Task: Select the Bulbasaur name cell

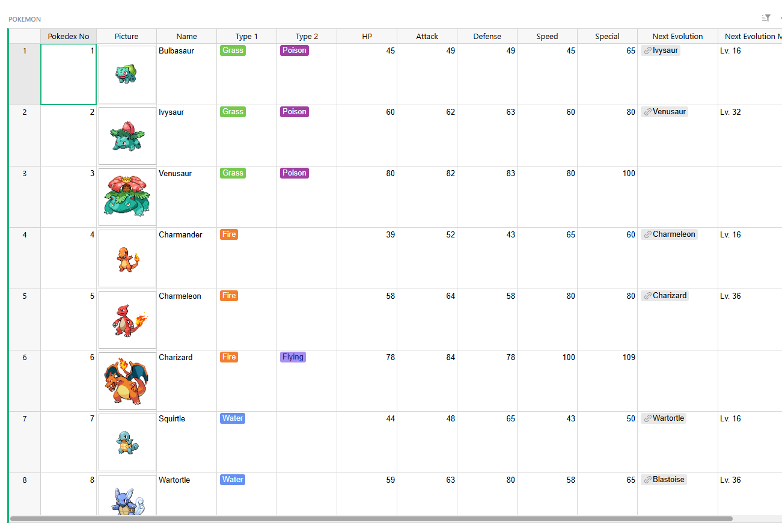Action: pyautogui.click(x=186, y=75)
